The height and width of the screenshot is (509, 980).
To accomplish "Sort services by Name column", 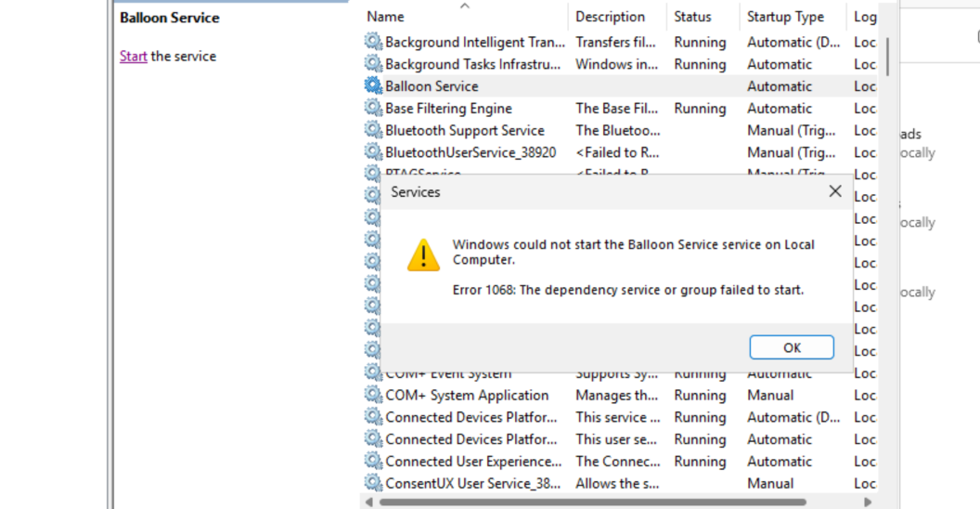I will click(x=385, y=17).
